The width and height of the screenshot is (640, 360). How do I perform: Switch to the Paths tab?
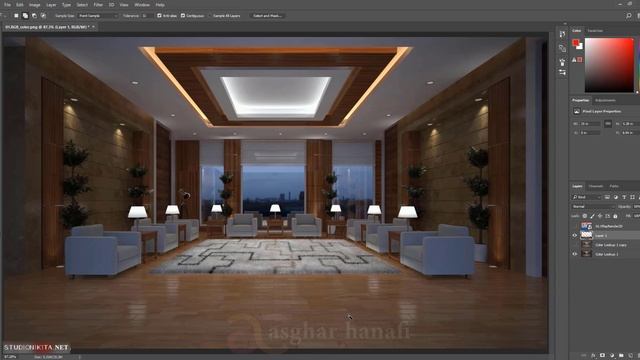pos(614,186)
